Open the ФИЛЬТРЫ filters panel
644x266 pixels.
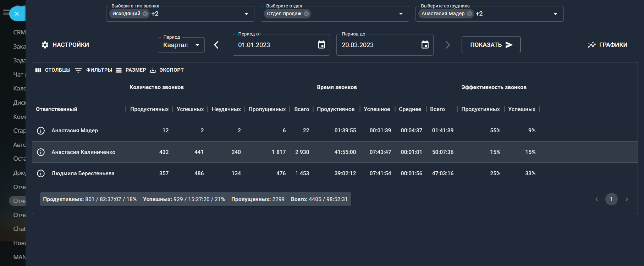pos(94,70)
